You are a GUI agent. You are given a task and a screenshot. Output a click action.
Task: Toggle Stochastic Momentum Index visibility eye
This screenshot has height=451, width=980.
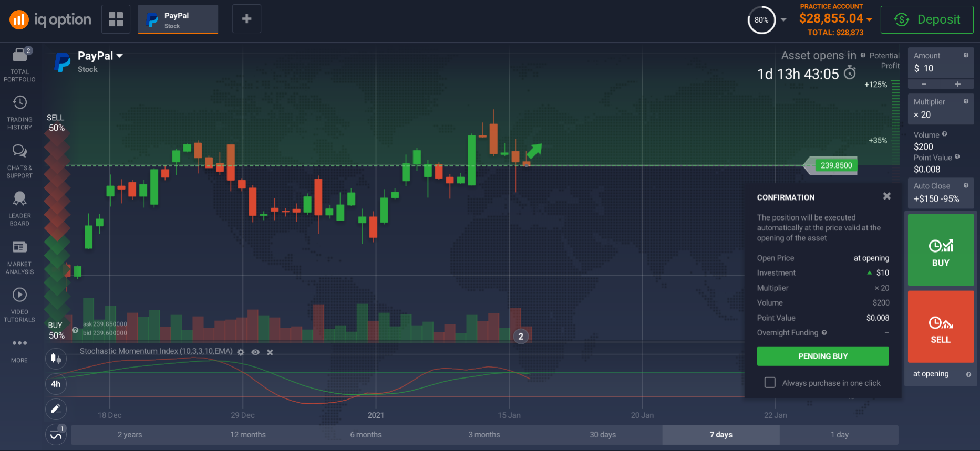(x=255, y=352)
